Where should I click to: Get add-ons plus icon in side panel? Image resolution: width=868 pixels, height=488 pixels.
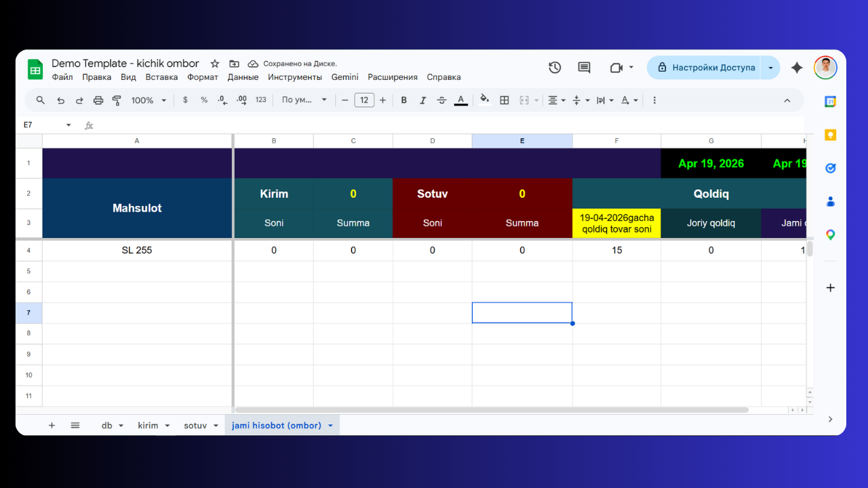click(x=830, y=288)
